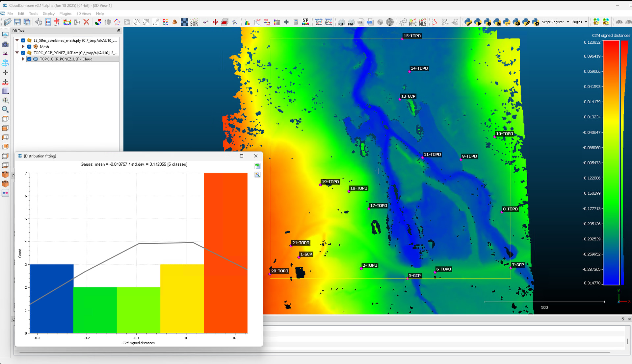Viewport: 632px width, 364px height.
Task: Open the File menu
Action: click(x=10, y=13)
